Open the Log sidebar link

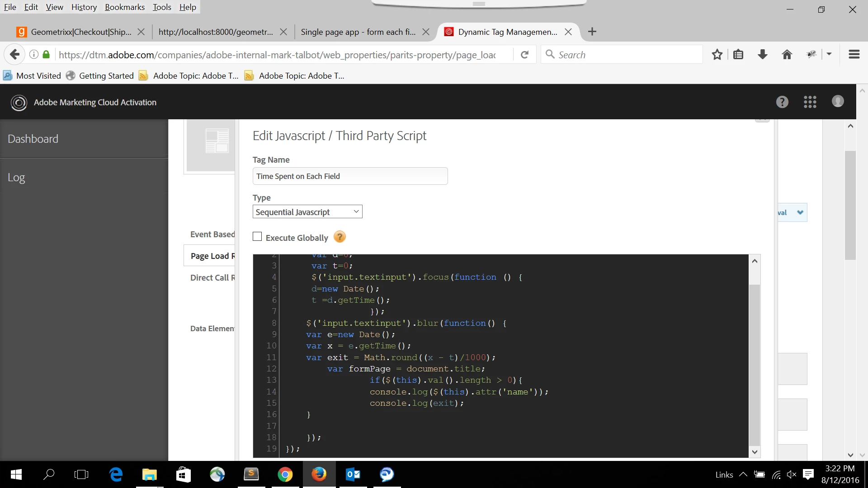[x=16, y=178]
